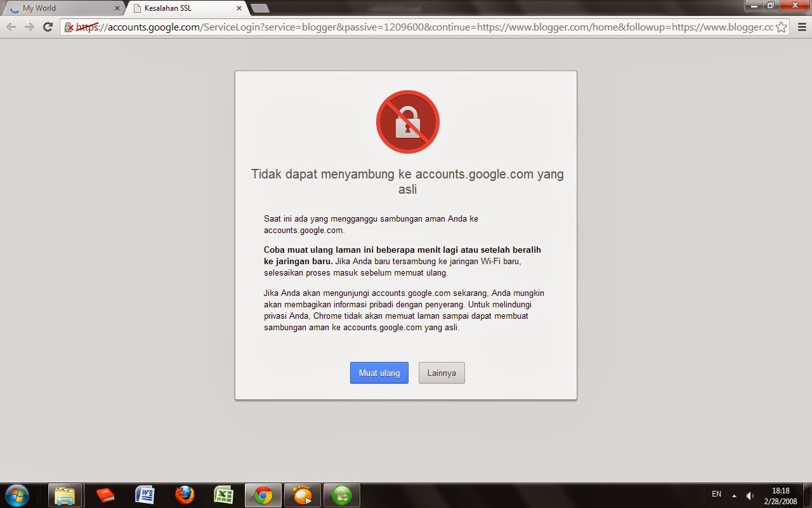Restore down the Chrome window

point(771,5)
